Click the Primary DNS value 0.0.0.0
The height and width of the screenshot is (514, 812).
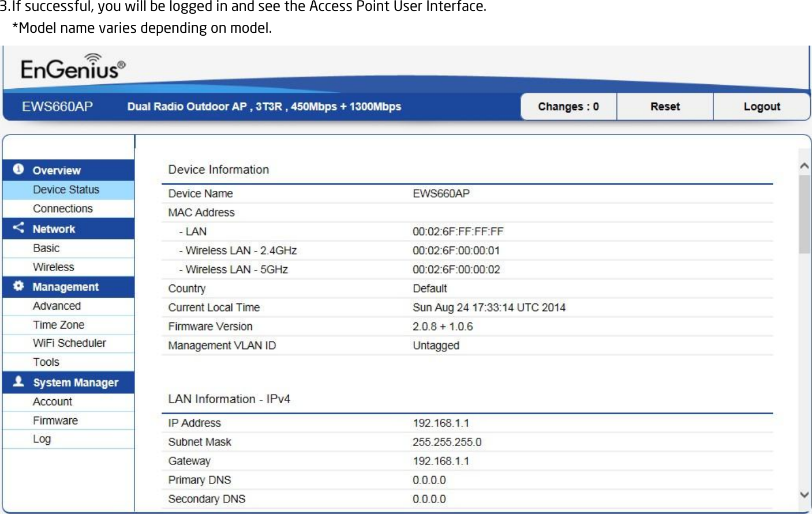(x=429, y=481)
